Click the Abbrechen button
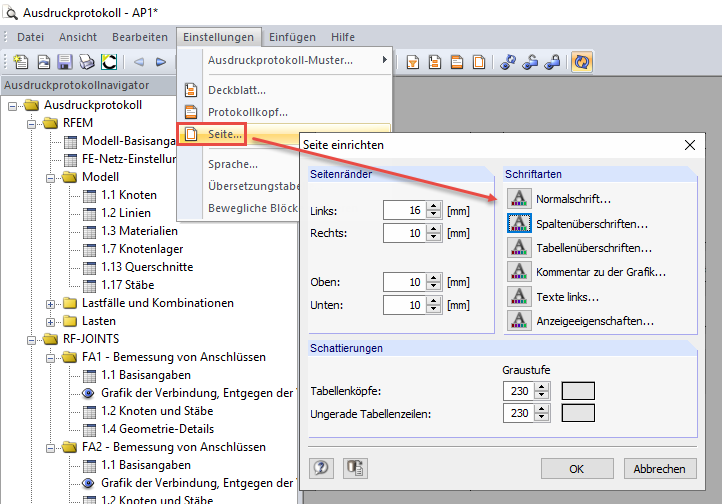Image resolution: width=722 pixels, height=504 pixels. [x=660, y=469]
